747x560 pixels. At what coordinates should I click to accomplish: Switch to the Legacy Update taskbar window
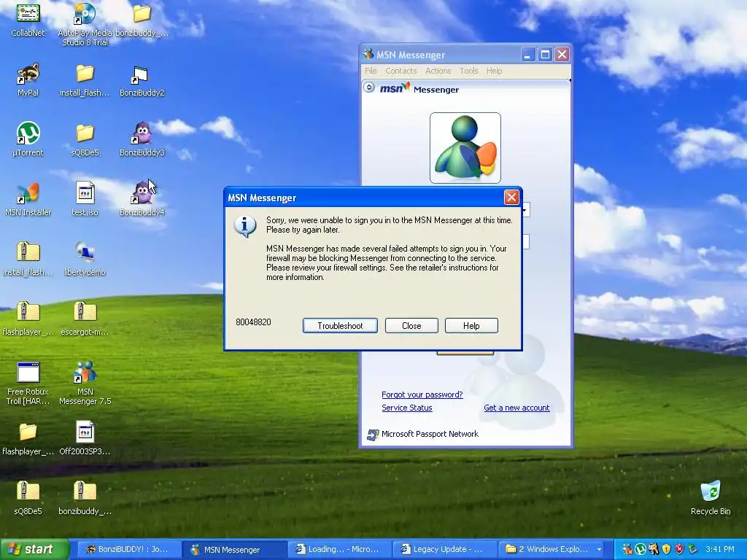pyautogui.click(x=444, y=549)
